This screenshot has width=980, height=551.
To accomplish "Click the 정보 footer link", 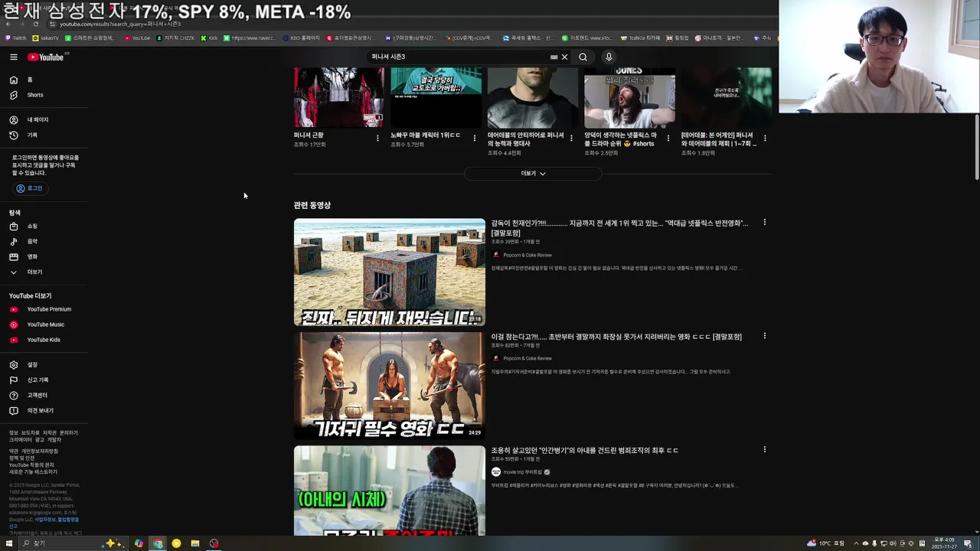I will pyautogui.click(x=13, y=432).
